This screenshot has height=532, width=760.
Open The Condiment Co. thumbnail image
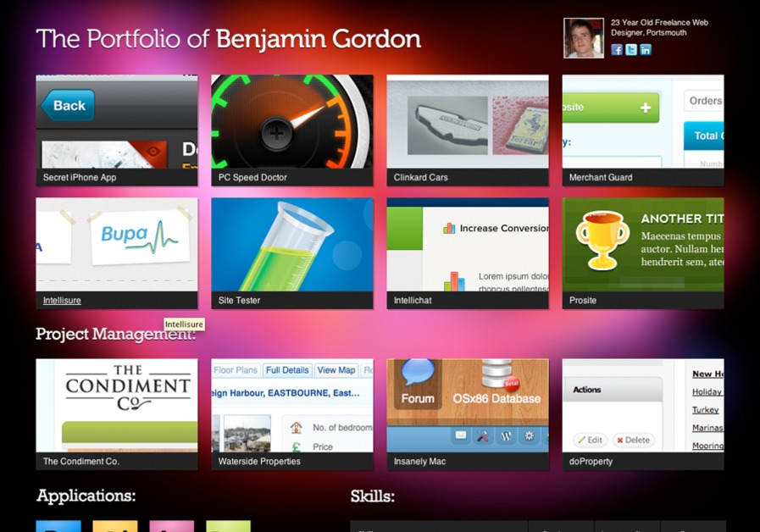[117, 406]
